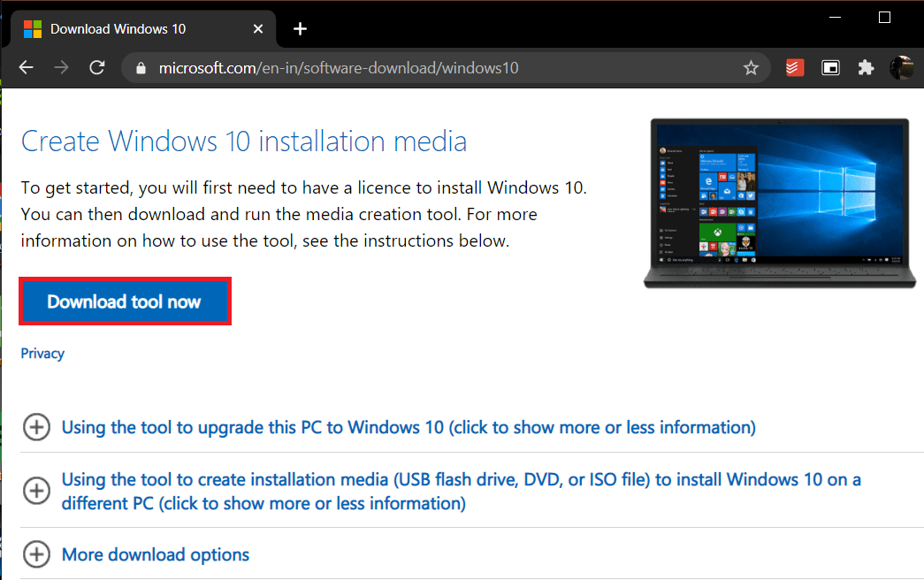Click the Create Windows 10 installation media heading
The height and width of the screenshot is (580, 924).
[244, 141]
